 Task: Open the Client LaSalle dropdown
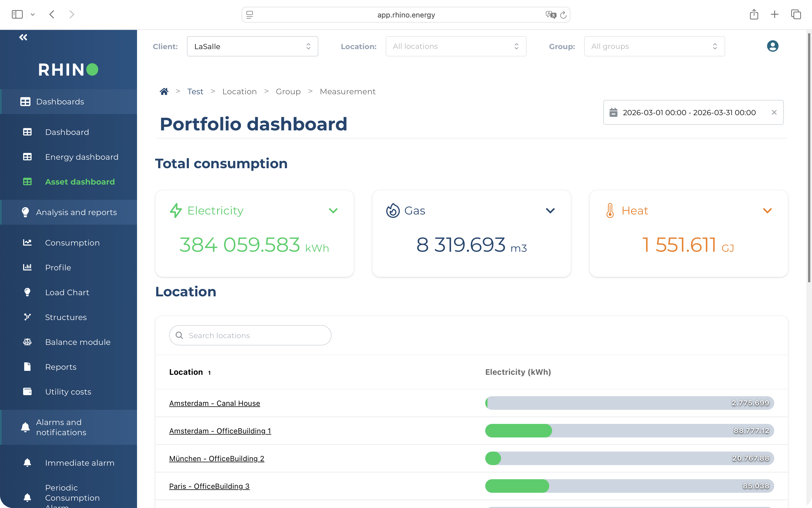pyautogui.click(x=252, y=46)
